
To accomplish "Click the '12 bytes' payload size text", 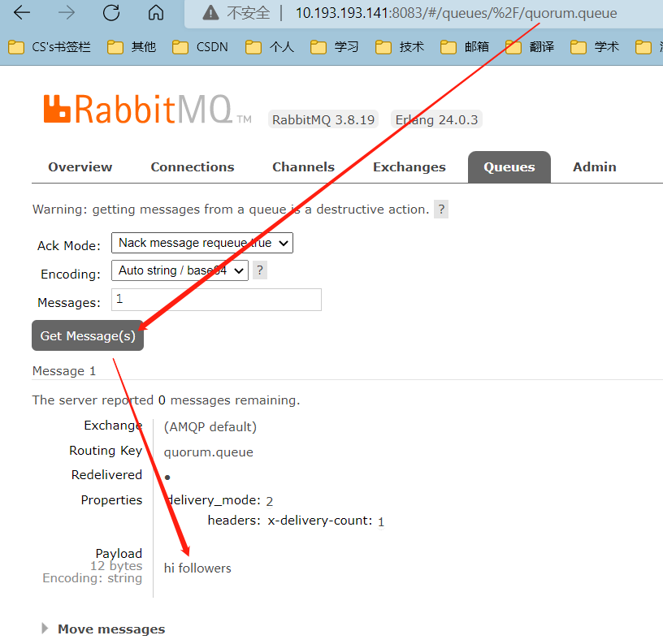I will [x=116, y=566].
